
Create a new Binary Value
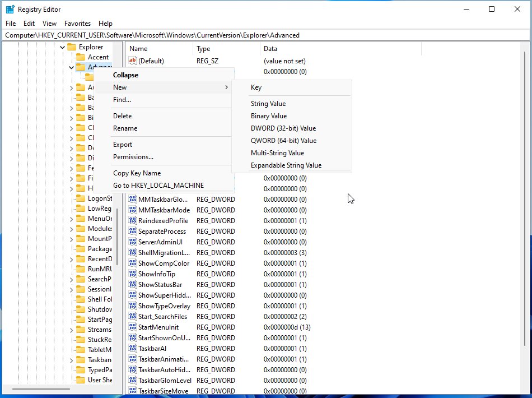click(x=292, y=116)
